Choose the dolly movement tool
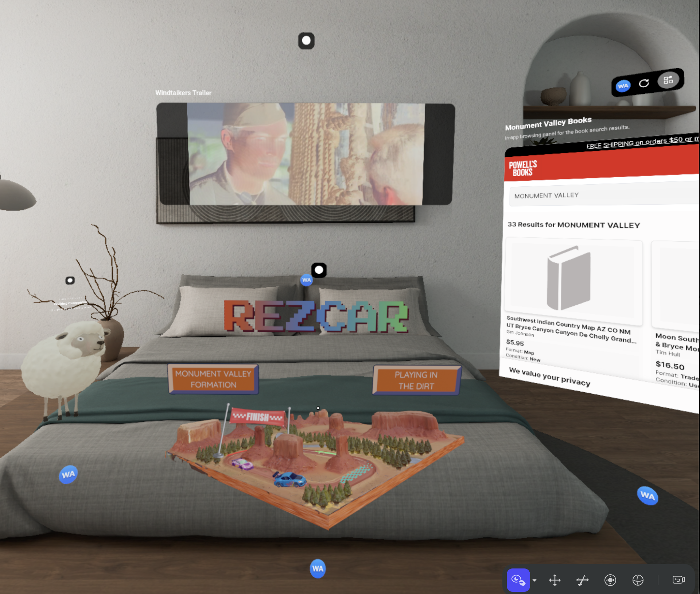The width and height of the screenshot is (700, 594). click(x=582, y=580)
